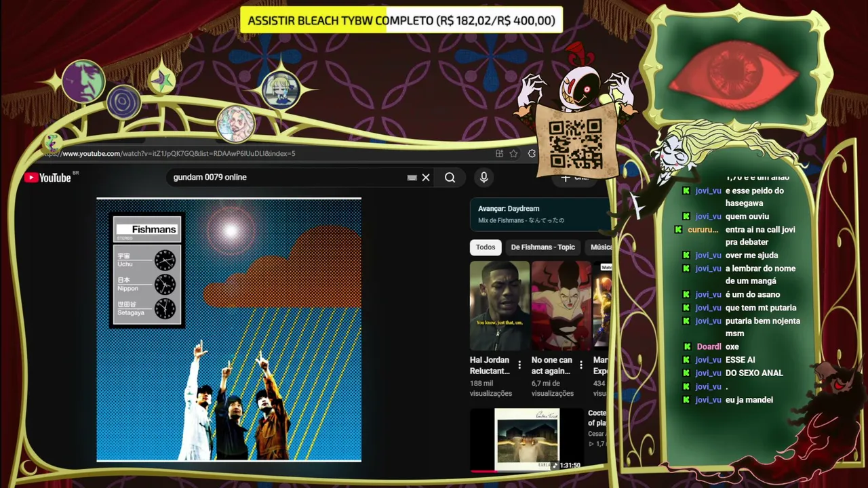The image size is (868, 488).
Task: Open the No one can act again video title
Action: [551, 365]
